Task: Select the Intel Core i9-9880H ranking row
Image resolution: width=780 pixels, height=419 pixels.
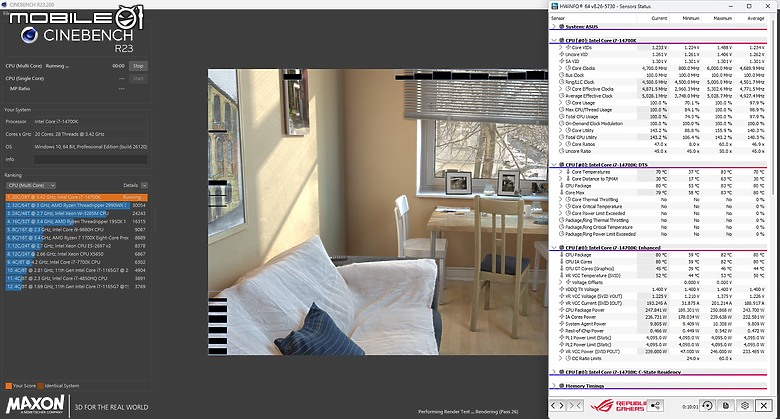Action: 76,229
